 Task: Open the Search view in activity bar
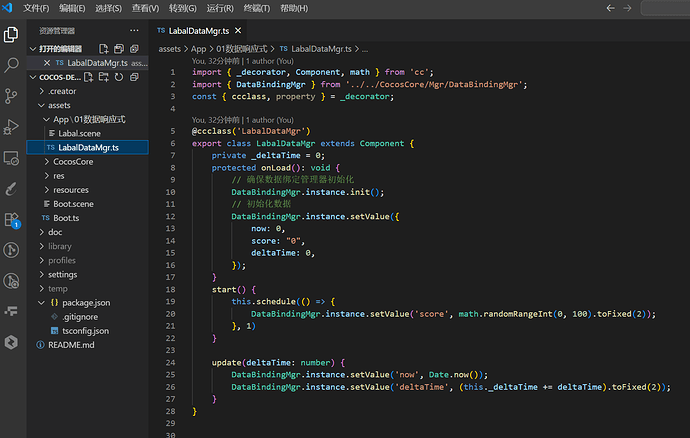pos(12,65)
